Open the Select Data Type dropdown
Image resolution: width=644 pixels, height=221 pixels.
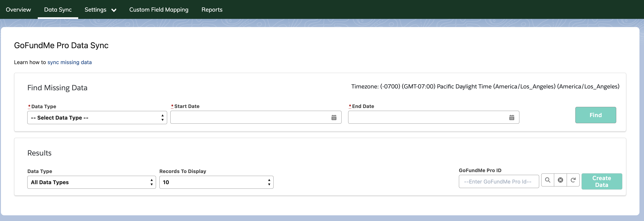(97, 118)
